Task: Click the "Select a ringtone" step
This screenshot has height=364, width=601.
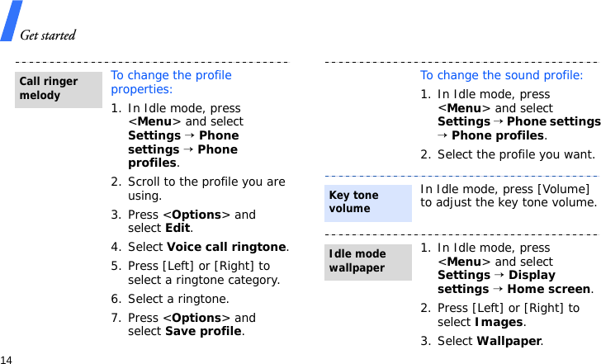Action: point(178,299)
